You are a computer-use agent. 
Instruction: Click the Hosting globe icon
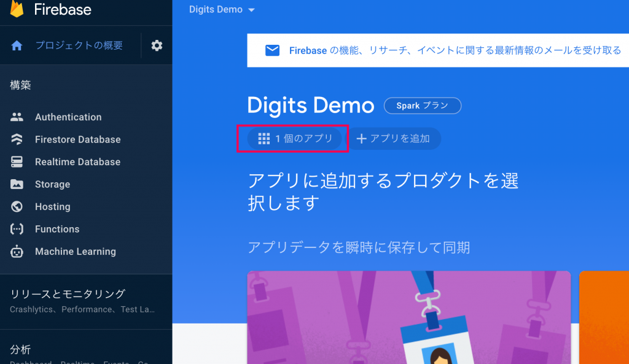pos(17,206)
